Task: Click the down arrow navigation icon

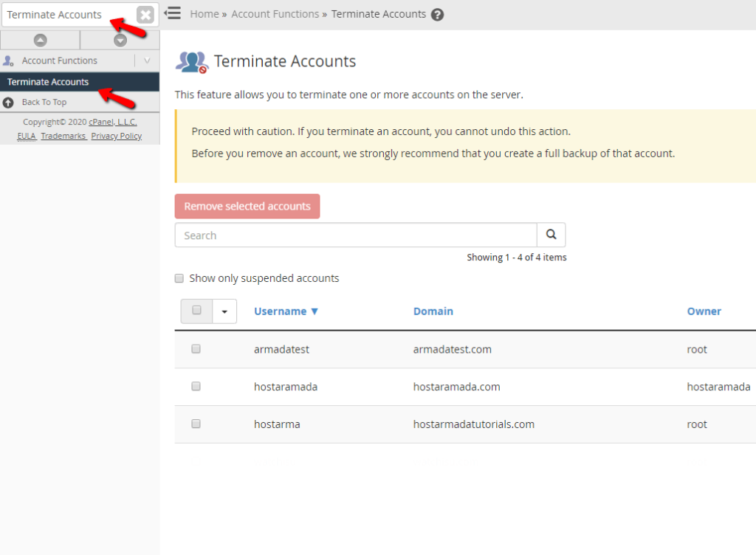Action: [x=120, y=40]
